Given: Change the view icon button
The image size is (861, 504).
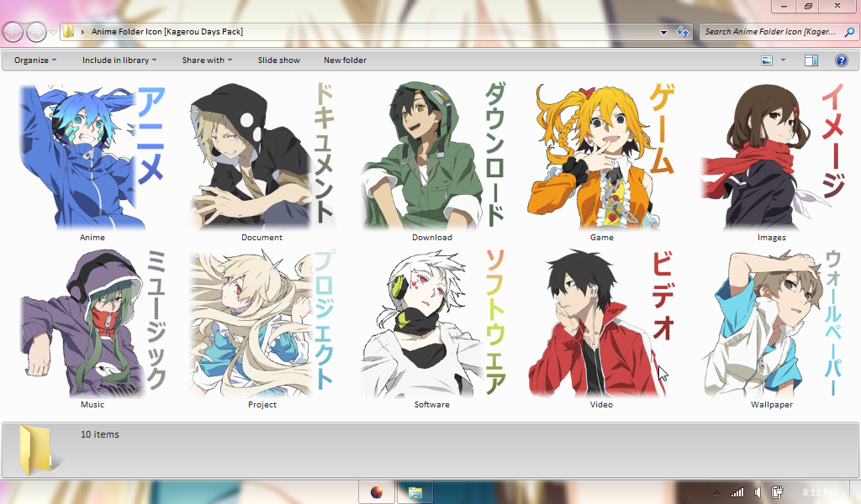Looking at the screenshot, I should click(767, 60).
